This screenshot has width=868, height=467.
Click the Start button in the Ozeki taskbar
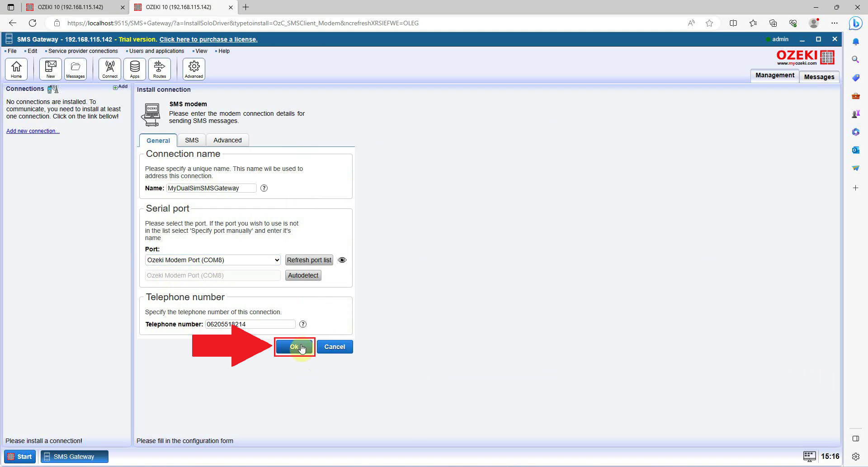(20, 457)
